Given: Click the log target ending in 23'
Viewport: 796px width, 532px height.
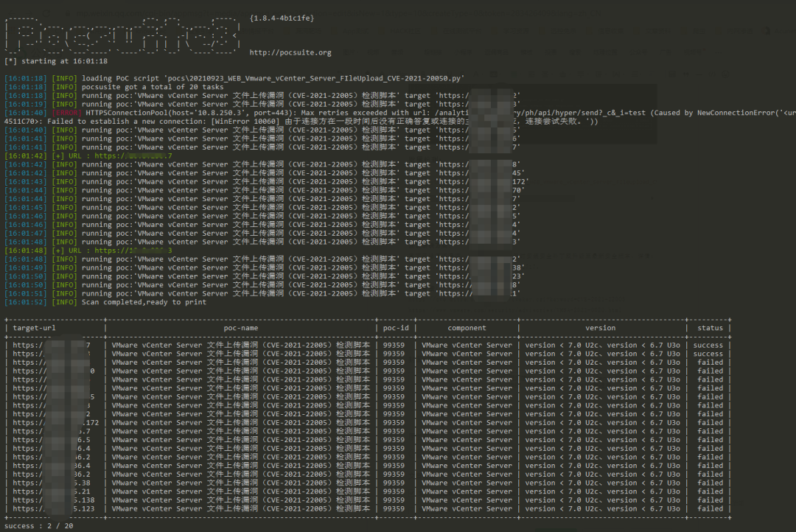Looking at the screenshot, I should [x=481, y=276].
